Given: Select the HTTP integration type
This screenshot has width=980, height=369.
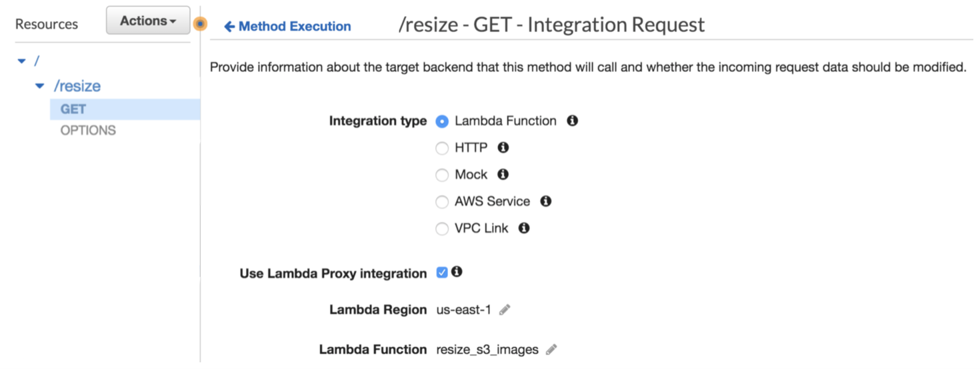Looking at the screenshot, I should pos(442,148).
